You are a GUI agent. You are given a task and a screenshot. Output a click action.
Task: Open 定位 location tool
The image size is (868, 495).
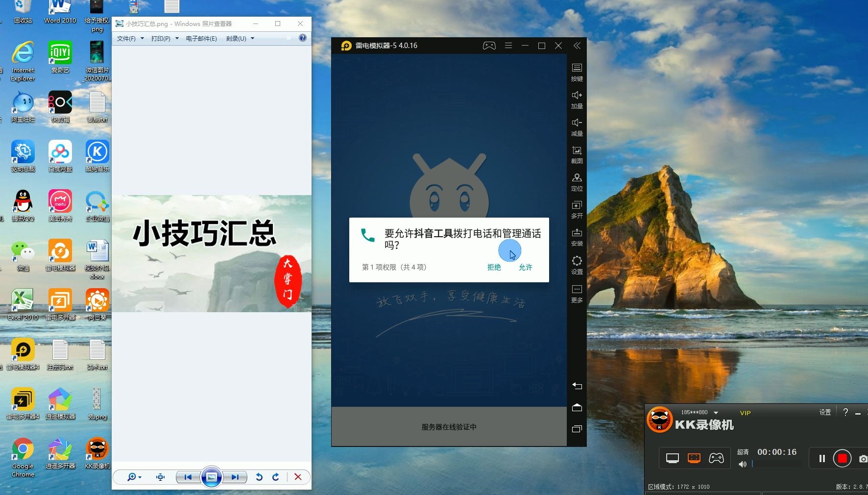(x=577, y=182)
